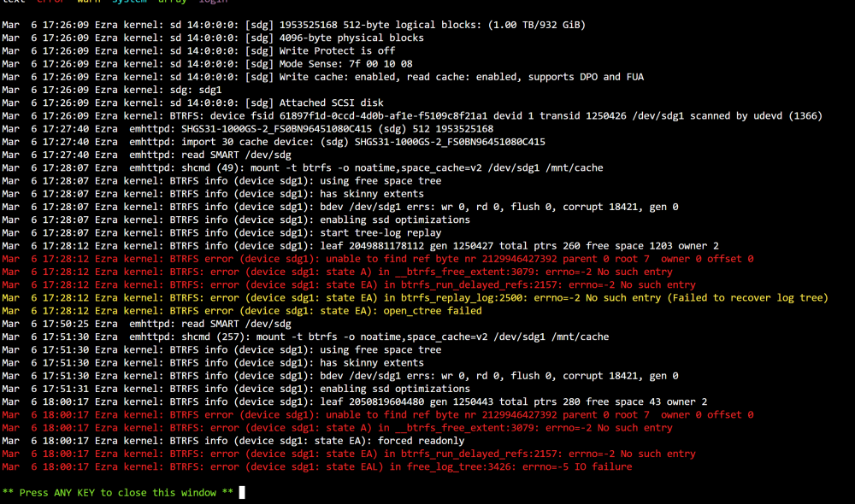The image size is (855, 504).
Task: Click the 'open_ctree failed' warning line
Action: pos(242,311)
